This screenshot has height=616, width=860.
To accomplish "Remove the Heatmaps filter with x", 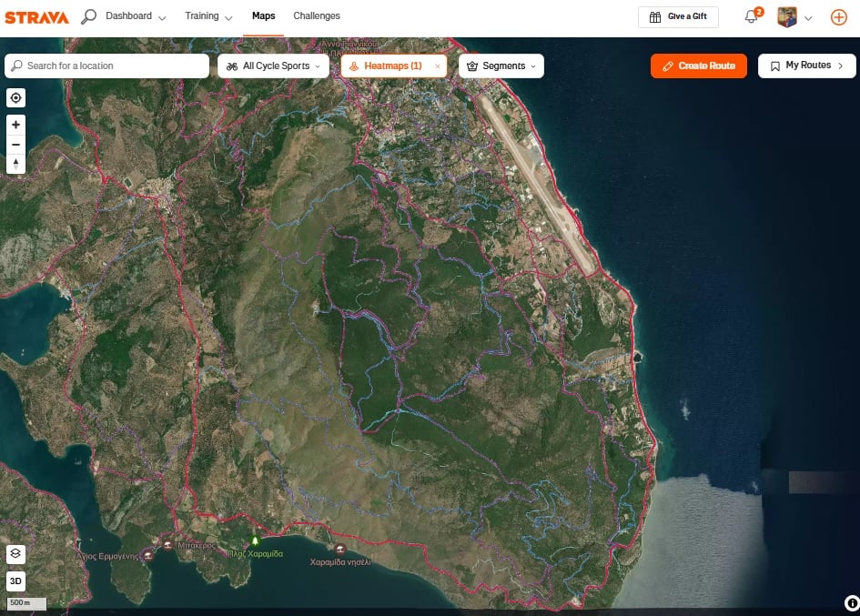I will coord(438,66).
